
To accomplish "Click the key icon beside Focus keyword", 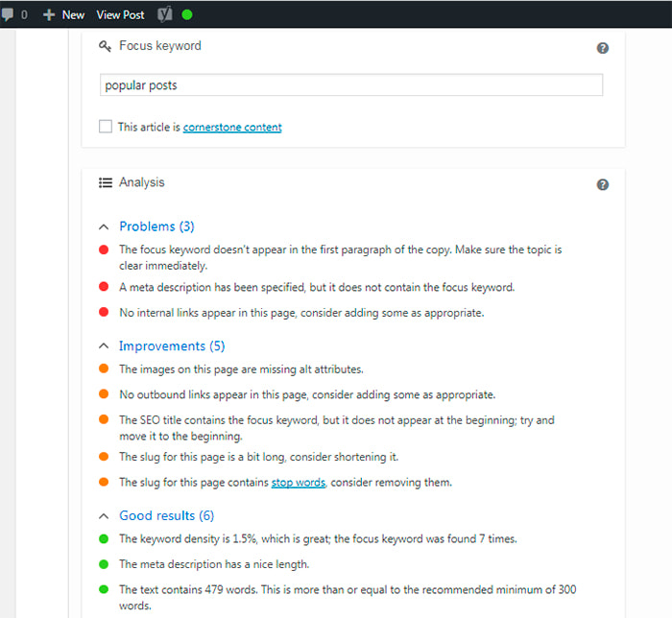I will 105,46.
